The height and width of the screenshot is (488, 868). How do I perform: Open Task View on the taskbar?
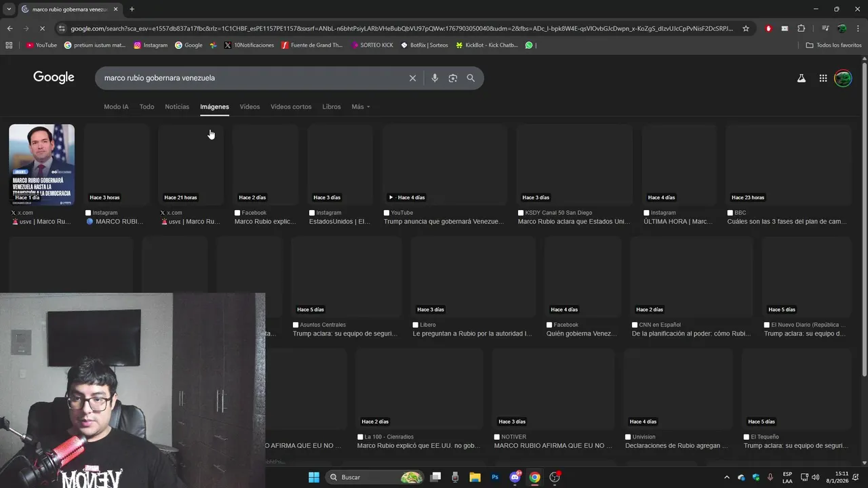(435, 477)
